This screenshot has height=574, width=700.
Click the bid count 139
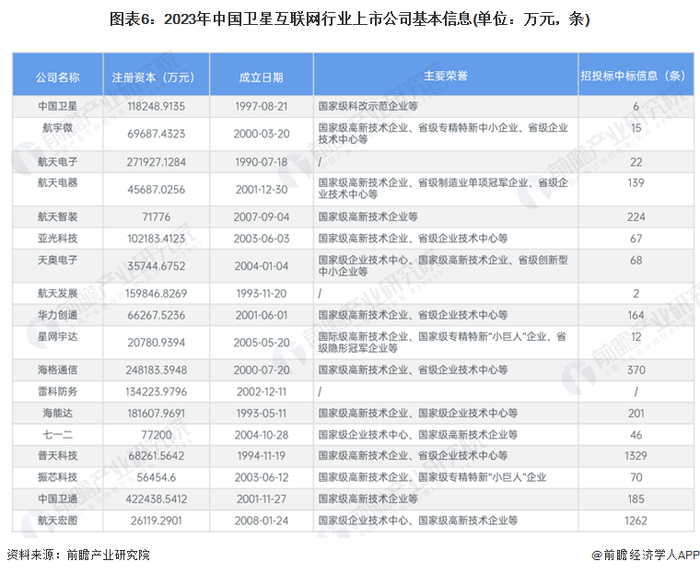(x=636, y=183)
